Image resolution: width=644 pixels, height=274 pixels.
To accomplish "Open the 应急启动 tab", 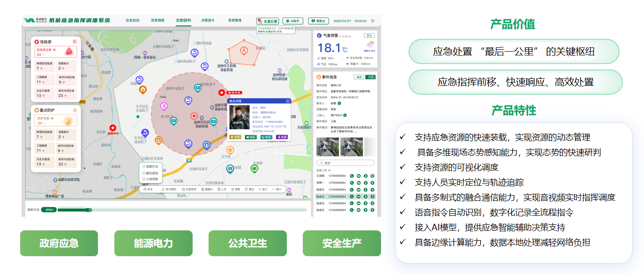I will pyautogui.click(x=133, y=21).
